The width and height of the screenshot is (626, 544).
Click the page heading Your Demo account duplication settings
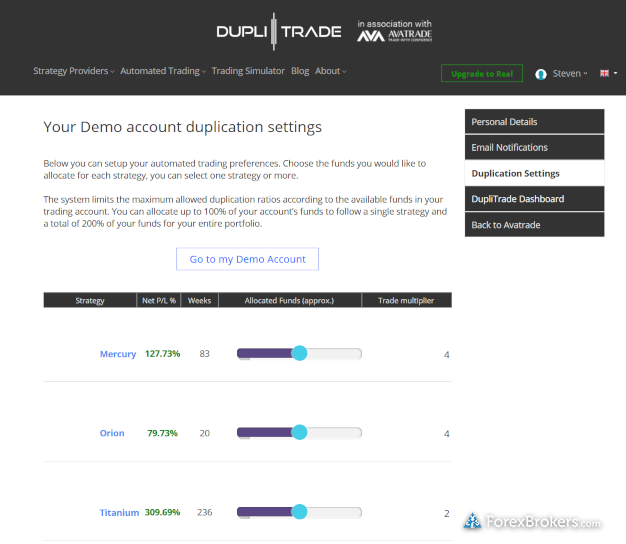point(182,127)
